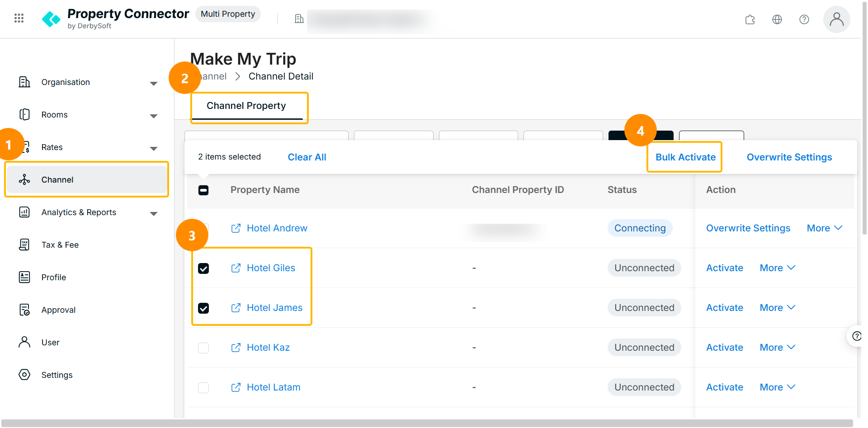Screen dimensions: 868x428
Task: Open the Hotel Andrew property link
Action: 277,228
